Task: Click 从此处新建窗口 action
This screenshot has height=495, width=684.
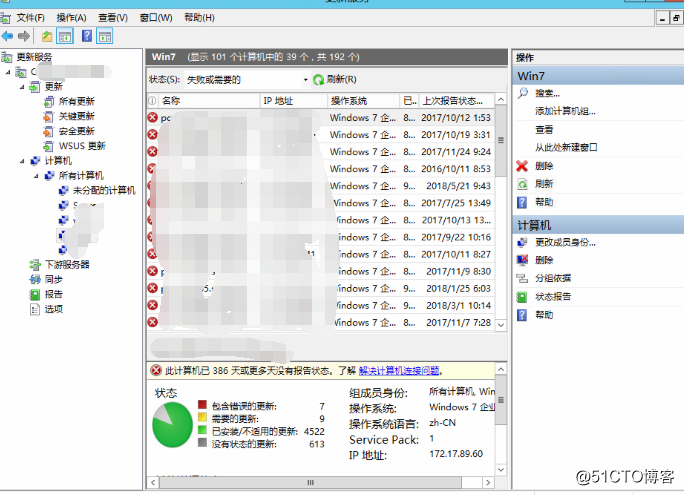Action: coord(566,147)
